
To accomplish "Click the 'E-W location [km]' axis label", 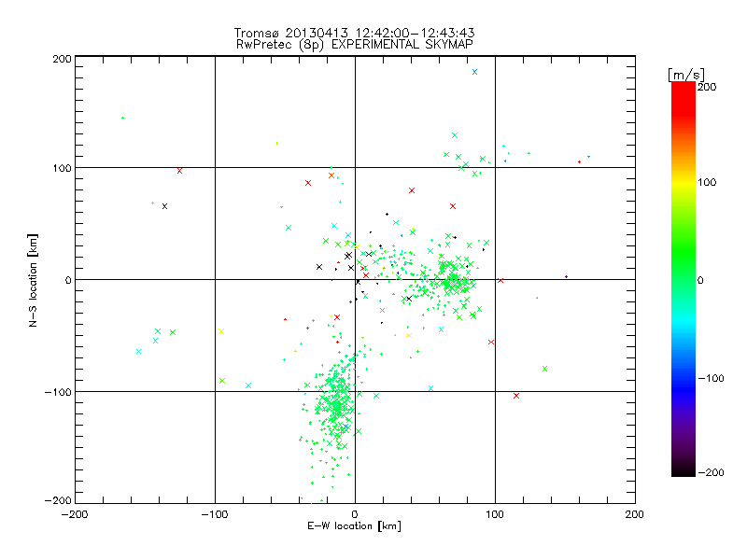I will click(354, 526).
